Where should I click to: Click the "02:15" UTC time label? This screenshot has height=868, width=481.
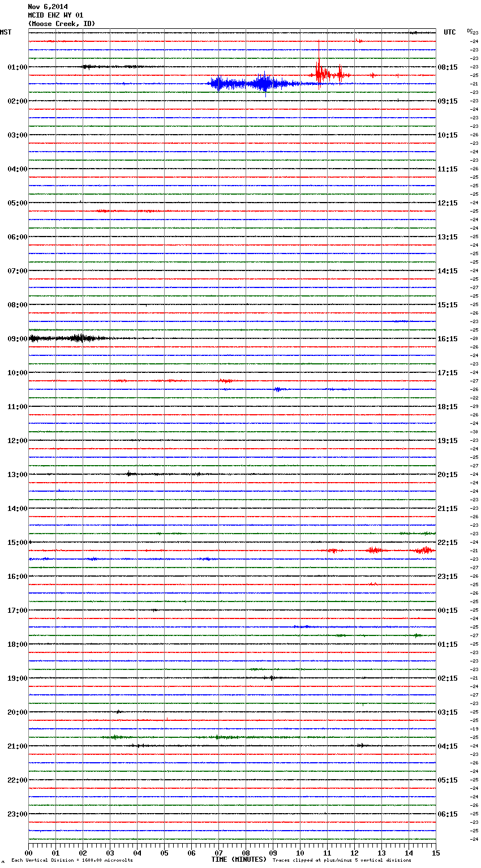pyautogui.click(x=448, y=678)
